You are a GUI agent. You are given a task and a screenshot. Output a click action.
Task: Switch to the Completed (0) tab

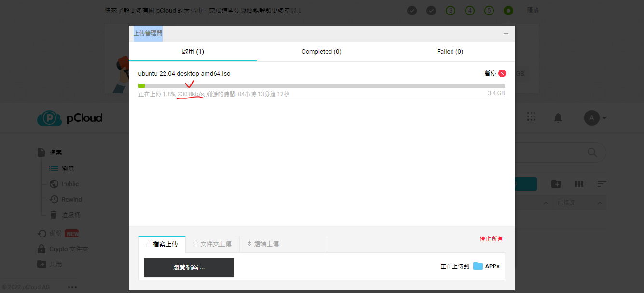pos(321,51)
